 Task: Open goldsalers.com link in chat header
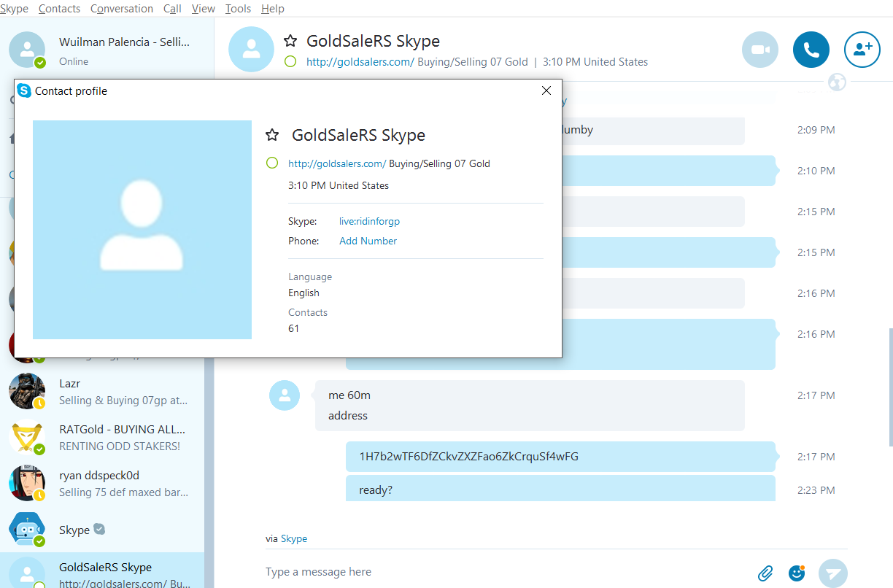tap(360, 62)
